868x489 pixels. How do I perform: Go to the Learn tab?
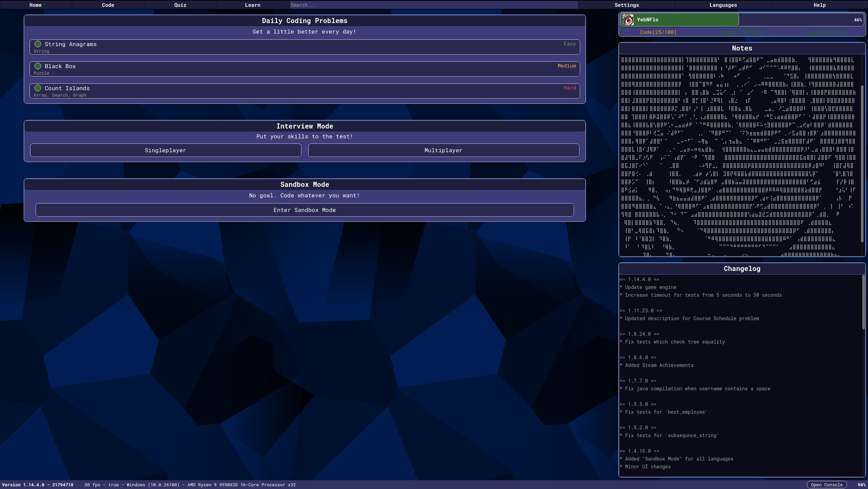(253, 5)
